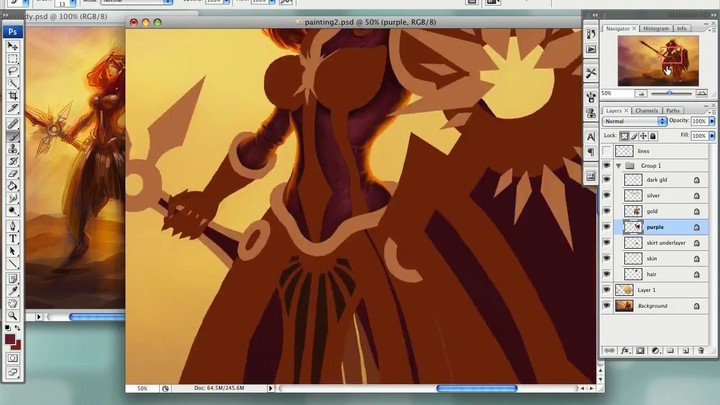720x405 pixels.
Task: Click the Photoshop Ps logo
Action: [12, 32]
